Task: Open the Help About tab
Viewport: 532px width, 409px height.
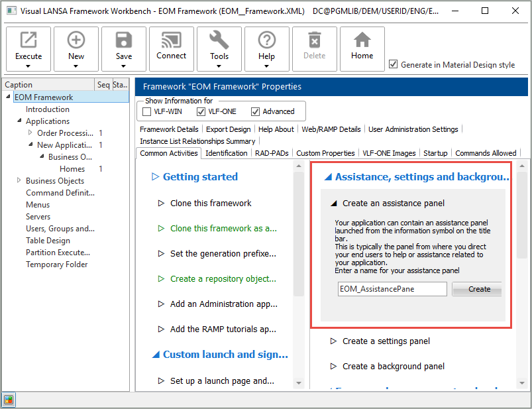Action: point(276,129)
